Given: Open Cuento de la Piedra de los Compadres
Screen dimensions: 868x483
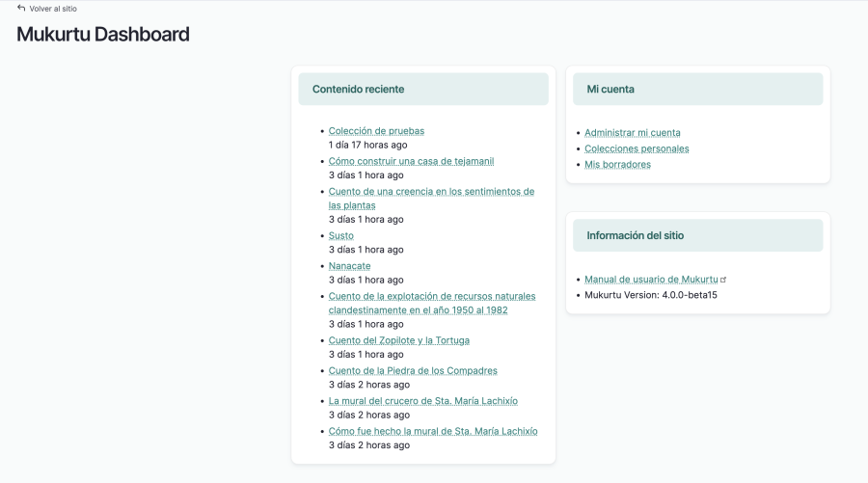Looking at the screenshot, I should click(413, 371).
